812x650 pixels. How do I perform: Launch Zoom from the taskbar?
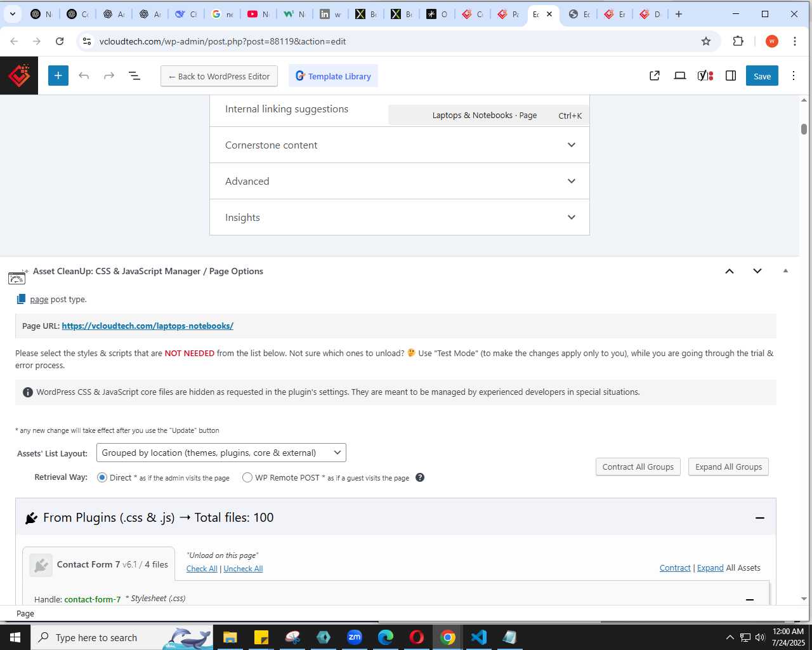coord(355,637)
